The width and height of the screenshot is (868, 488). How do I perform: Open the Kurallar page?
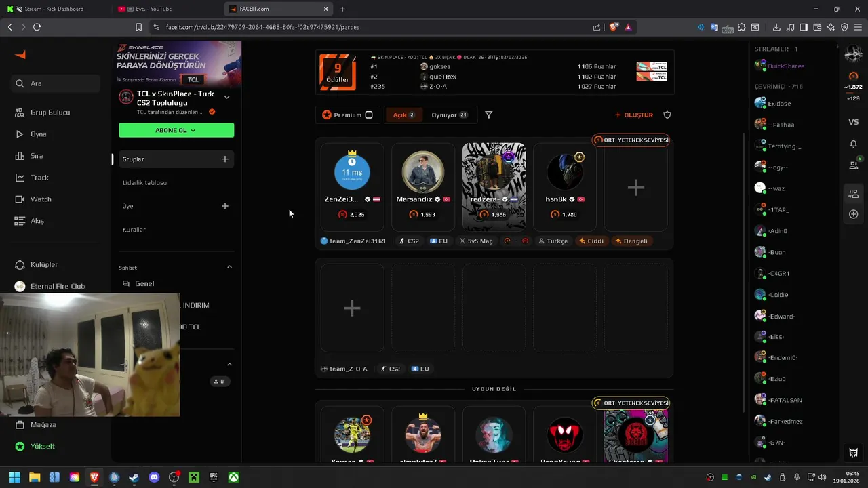coord(134,230)
